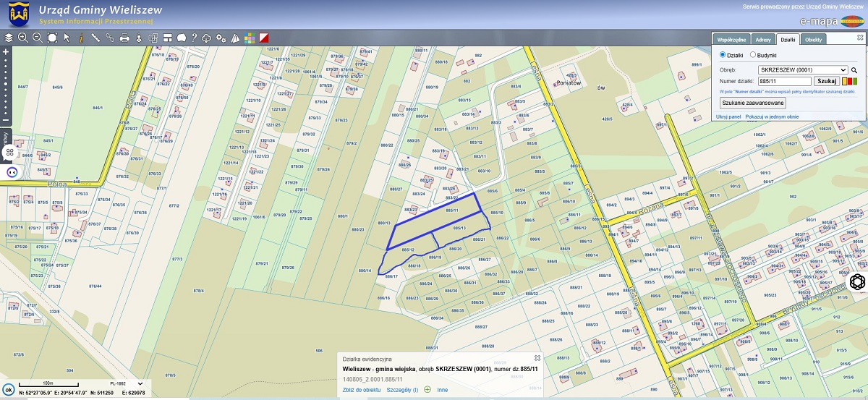Expand details with green plus icon
The height and width of the screenshot is (400, 868).
click(427, 390)
